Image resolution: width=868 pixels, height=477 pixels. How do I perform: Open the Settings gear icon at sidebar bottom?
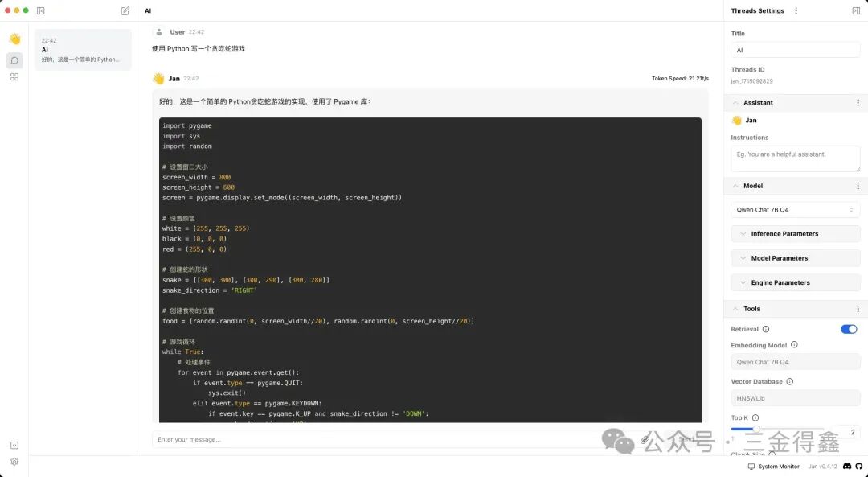14,462
